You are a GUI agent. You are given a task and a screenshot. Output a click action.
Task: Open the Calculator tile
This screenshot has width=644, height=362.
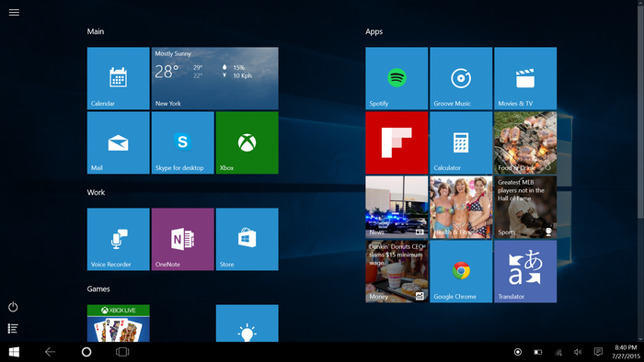coord(461,142)
